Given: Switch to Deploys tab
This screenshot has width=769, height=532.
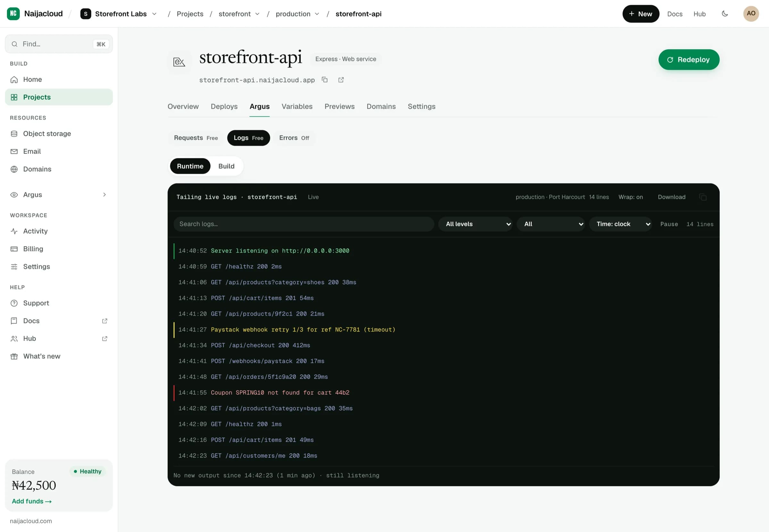Looking at the screenshot, I should (x=224, y=106).
